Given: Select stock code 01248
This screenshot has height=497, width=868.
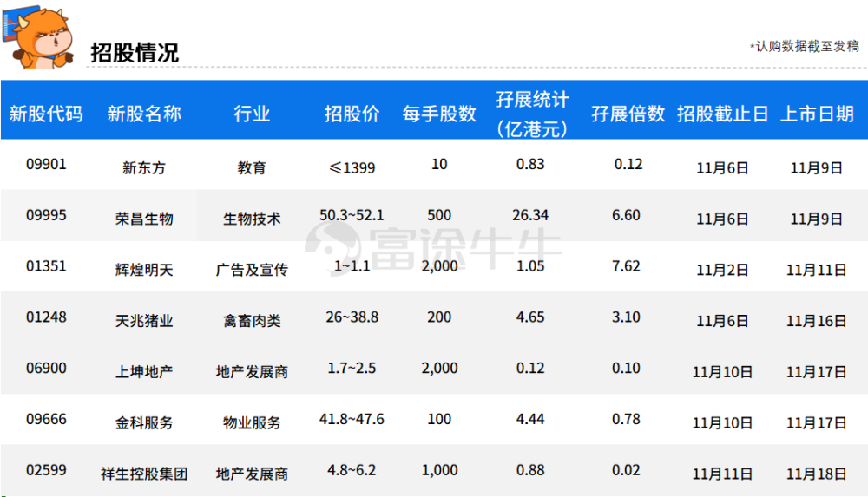Looking at the screenshot, I should pyautogui.click(x=46, y=317).
